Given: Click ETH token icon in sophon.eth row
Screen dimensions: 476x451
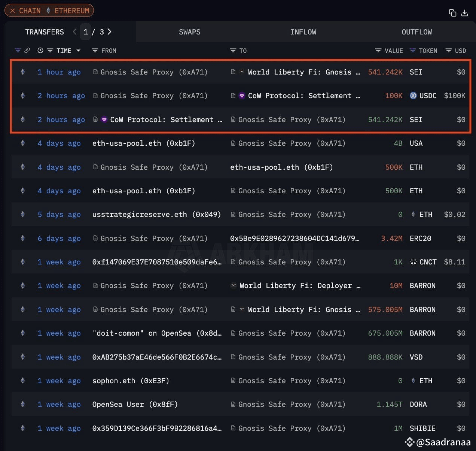Looking at the screenshot, I should click(x=413, y=381).
